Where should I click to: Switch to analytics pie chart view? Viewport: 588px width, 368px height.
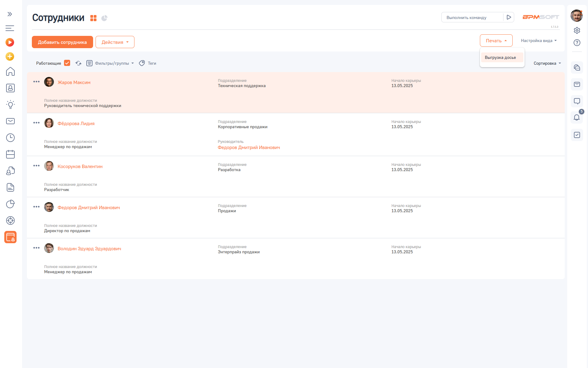104,18
